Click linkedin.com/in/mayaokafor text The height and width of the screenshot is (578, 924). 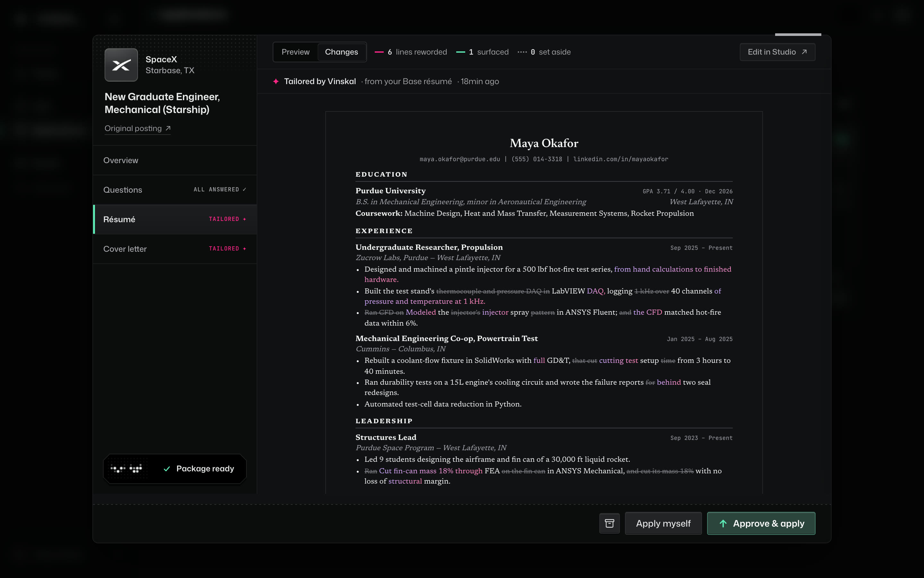(620, 159)
